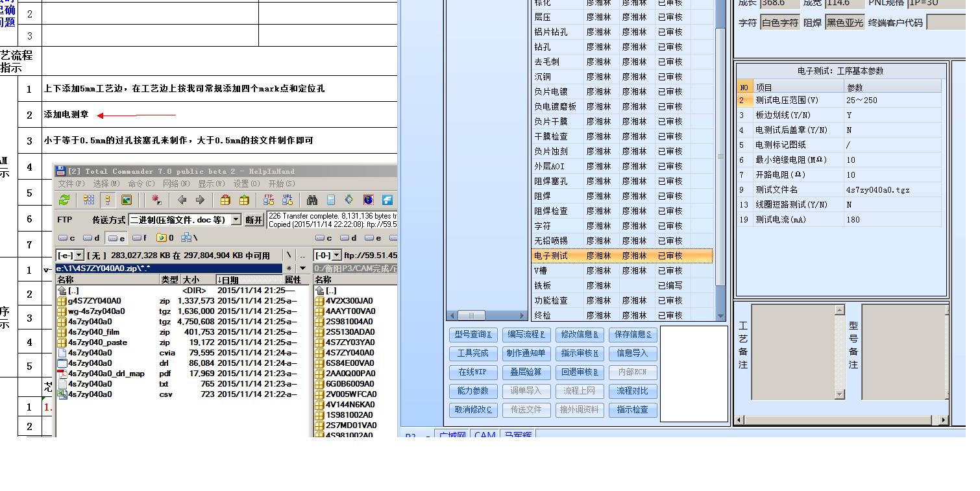980x491 pixels.
Task: Open the binoculars search icon
Action: 312,200
